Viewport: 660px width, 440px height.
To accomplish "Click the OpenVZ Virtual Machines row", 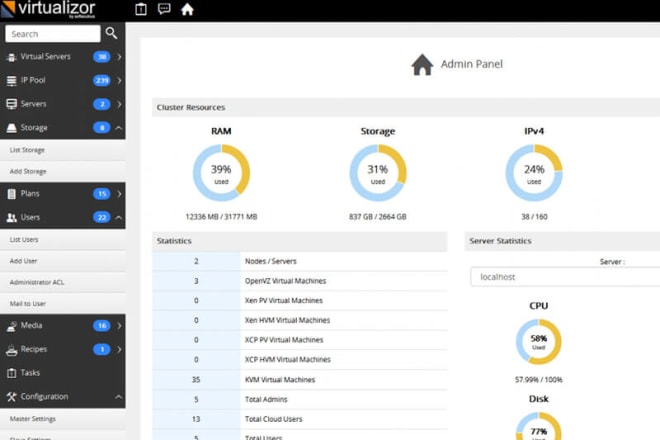I will 300,281.
